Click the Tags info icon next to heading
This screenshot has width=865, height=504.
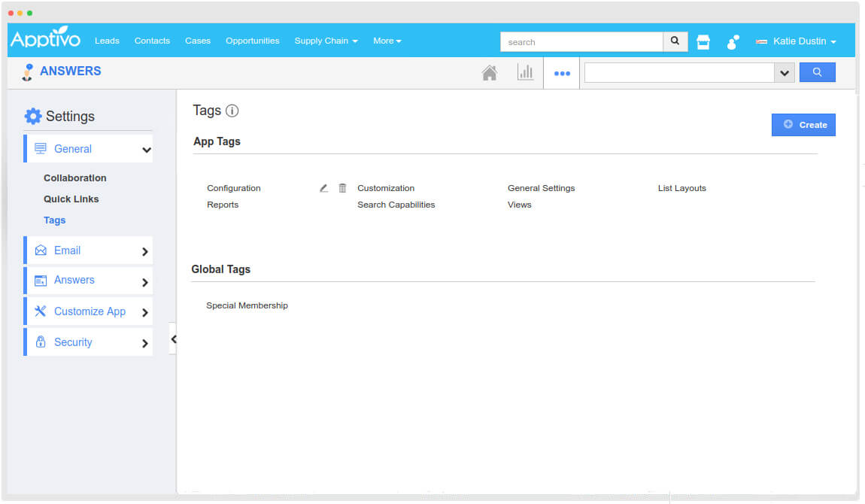click(x=232, y=111)
